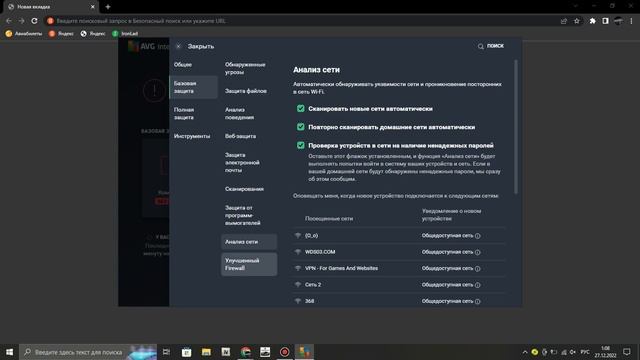The height and width of the screenshot is (360, 640).
Task: Click the share page icon in address bar
Action: pos(564,21)
